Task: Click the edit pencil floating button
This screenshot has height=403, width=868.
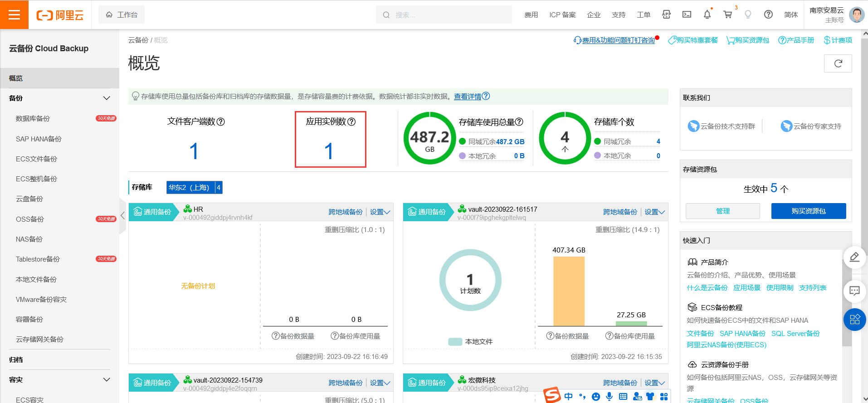Action: point(854,257)
